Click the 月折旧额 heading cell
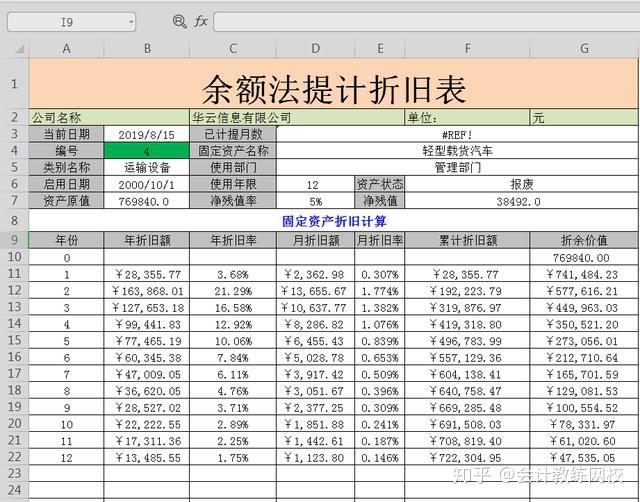The width and height of the screenshot is (640, 502). (316, 240)
